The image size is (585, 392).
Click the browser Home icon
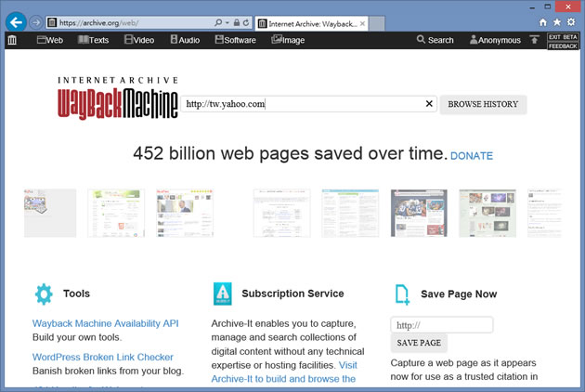coord(543,22)
